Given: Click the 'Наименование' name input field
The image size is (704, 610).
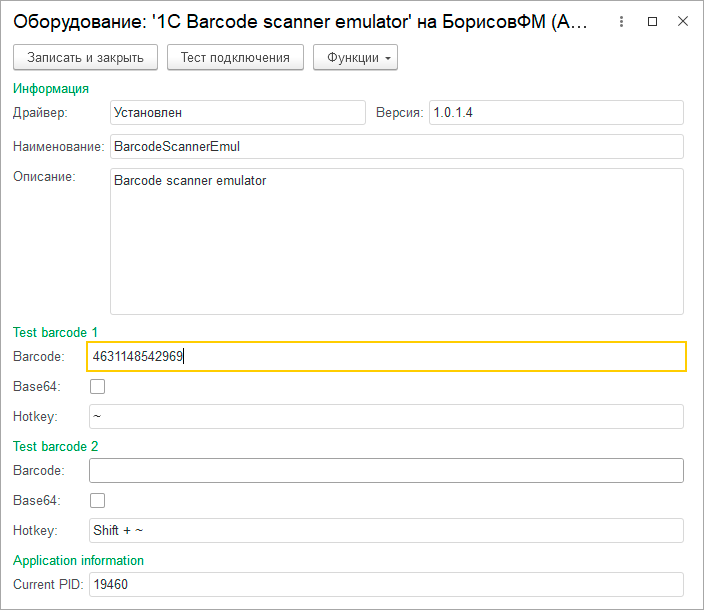Looking at the screenshot, I should pos(396,146).
